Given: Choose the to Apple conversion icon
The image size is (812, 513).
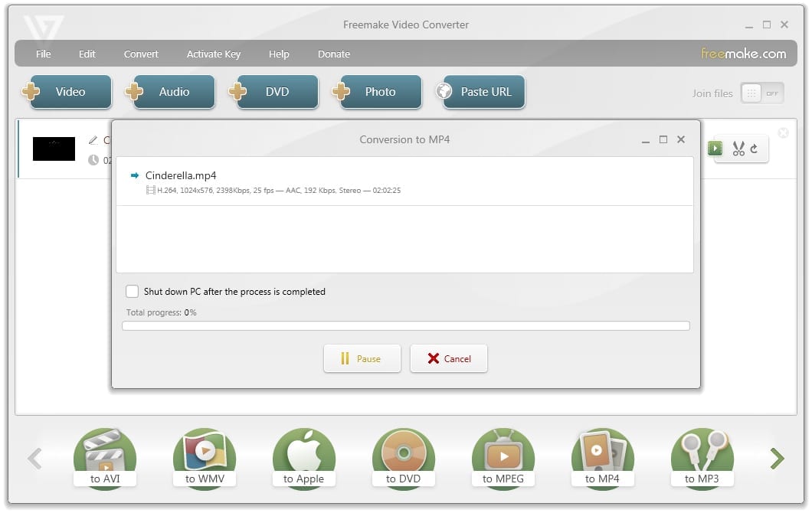Looking at the screenshot, I should click(x=303, y=458).
